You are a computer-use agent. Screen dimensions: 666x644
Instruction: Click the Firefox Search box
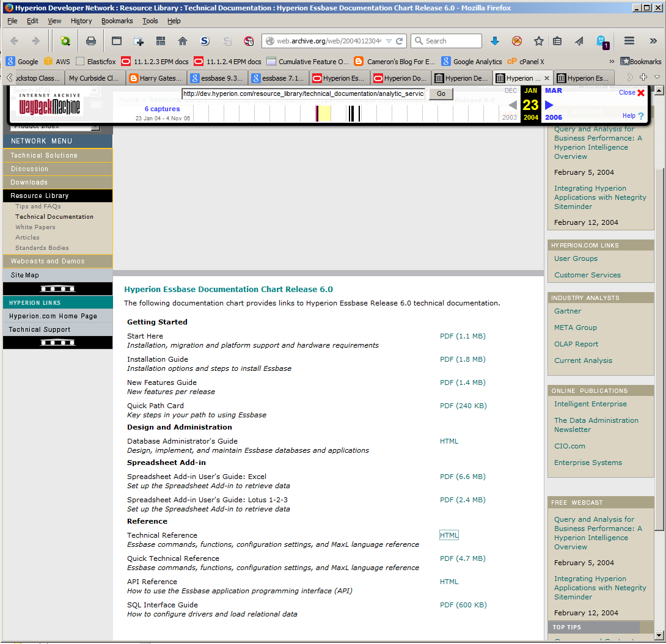pyautogui.click(x=446, y=41)
